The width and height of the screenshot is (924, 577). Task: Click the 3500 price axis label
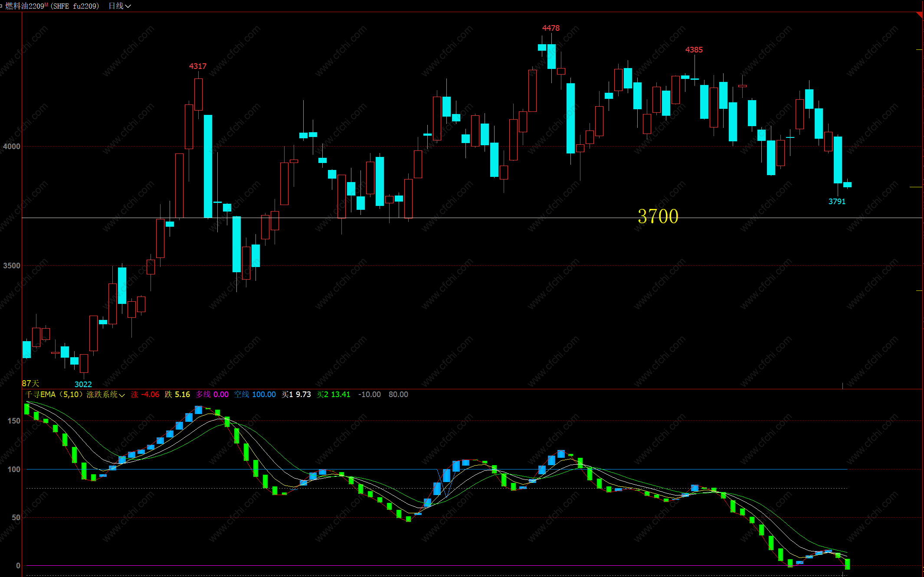[12, 266]
